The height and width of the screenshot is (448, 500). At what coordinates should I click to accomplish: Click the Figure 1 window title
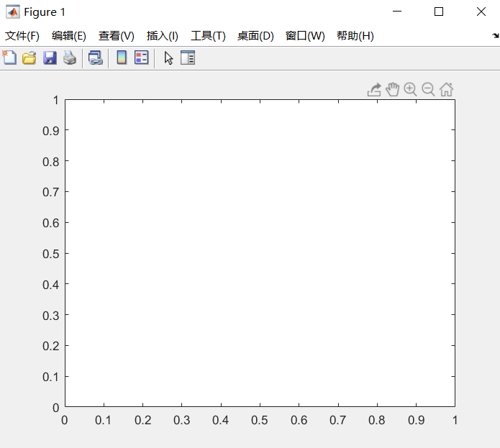(45, 12)
